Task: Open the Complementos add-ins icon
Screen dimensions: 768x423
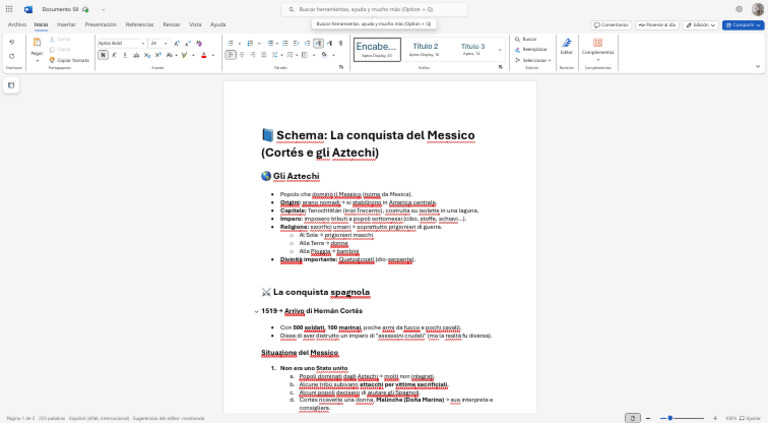Action: (598, 46)
